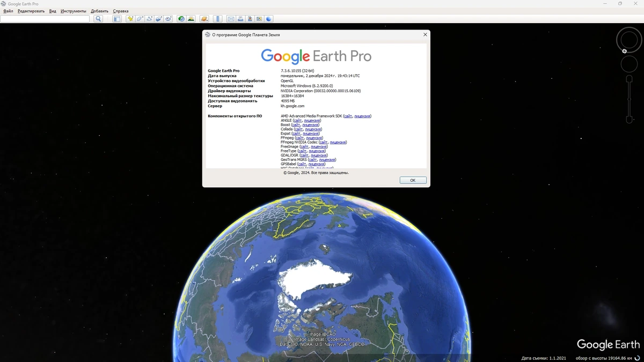Viewport: 644px width, 362px height.
Task: Click the zoom-out end of the zoom slider
Action: coord(629,120)
